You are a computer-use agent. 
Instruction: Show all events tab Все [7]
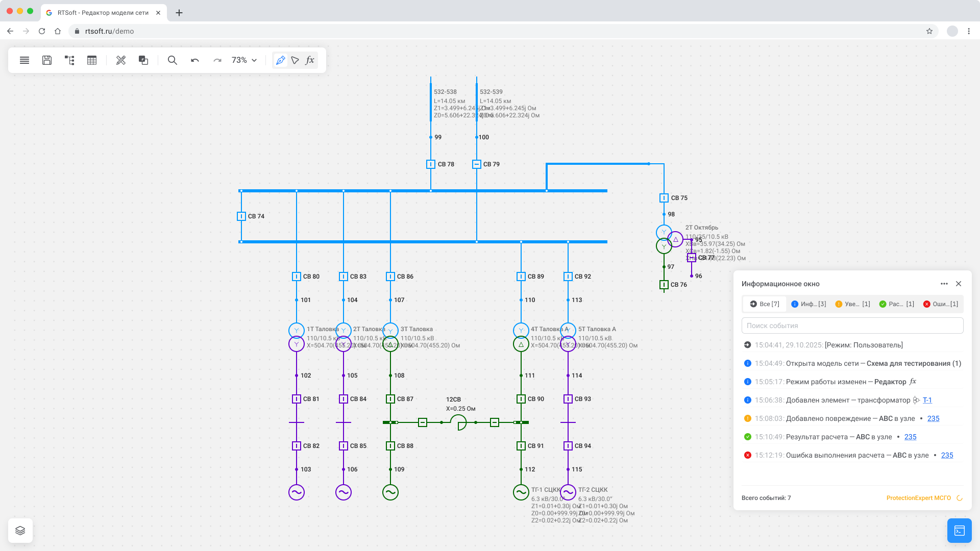click(765, 304)
